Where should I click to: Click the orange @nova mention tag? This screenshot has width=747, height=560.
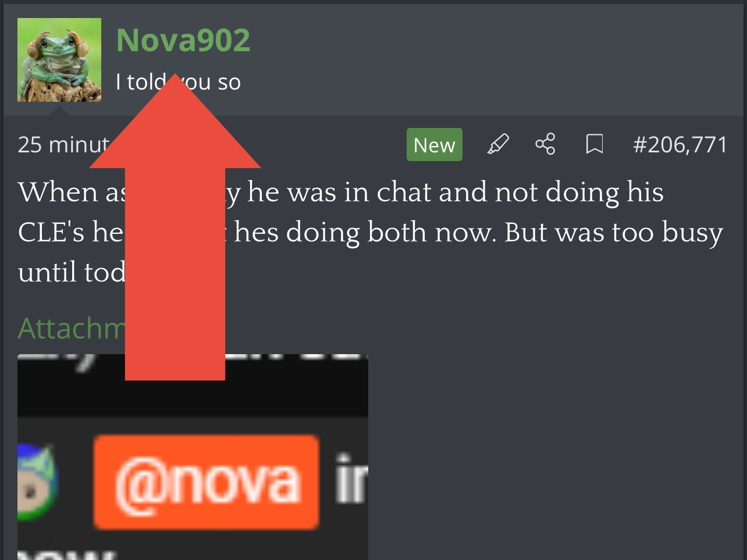pos(206,482)
